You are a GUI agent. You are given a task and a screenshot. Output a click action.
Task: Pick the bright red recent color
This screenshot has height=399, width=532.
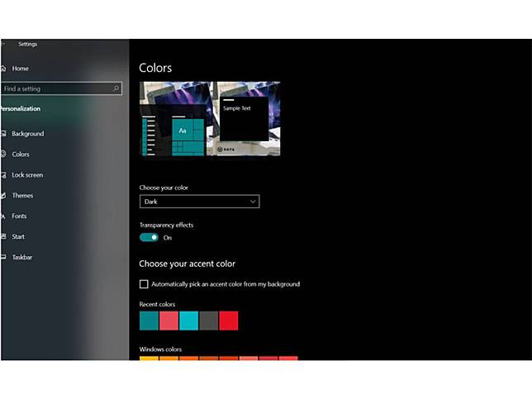coord(229,321)
